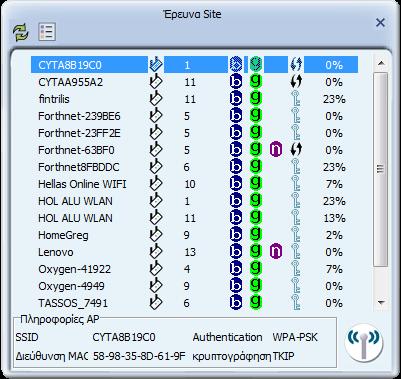Click the scrollbar down arrow
Screen dimensions: 401x379
tap(381, 302)
